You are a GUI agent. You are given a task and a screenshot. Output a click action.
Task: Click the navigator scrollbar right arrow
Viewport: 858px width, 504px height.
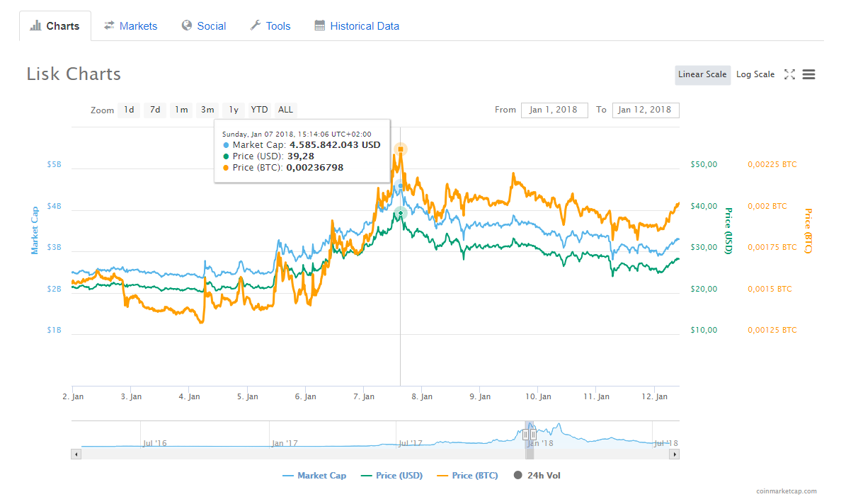point(675,454)
